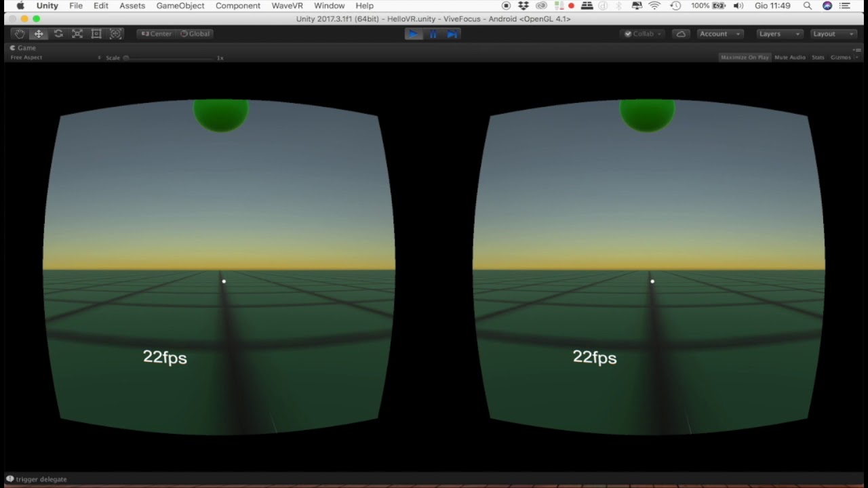Image resolution: width=868 pixels, height=488 pixels.
Task: Open the GameObject menu
Action: pyautogui.click(x=180, y=5)
